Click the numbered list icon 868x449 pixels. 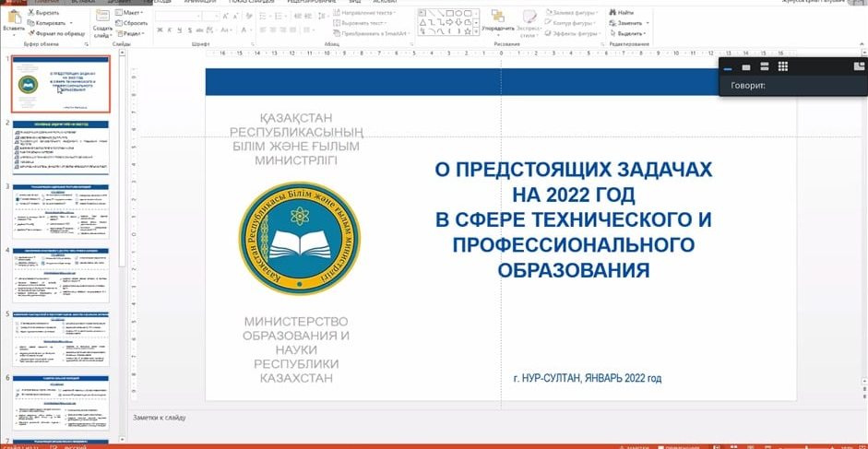[x=280, y=17]
